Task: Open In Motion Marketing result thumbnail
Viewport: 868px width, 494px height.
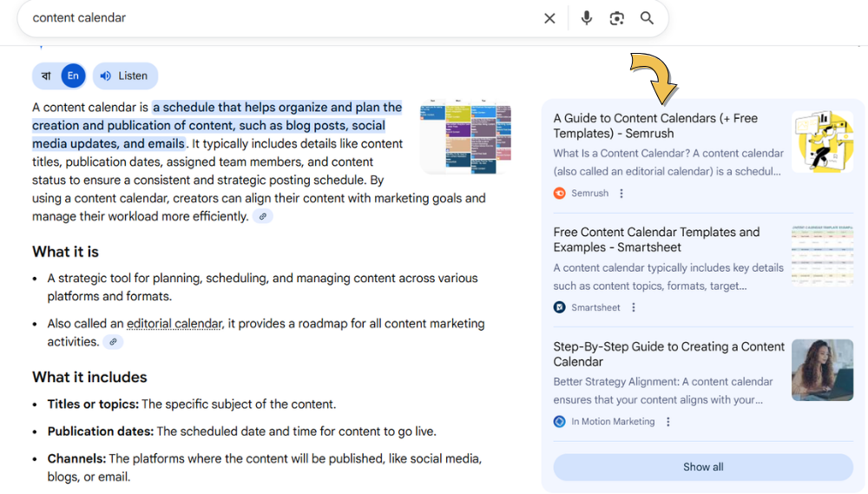Action: [822, 370]
